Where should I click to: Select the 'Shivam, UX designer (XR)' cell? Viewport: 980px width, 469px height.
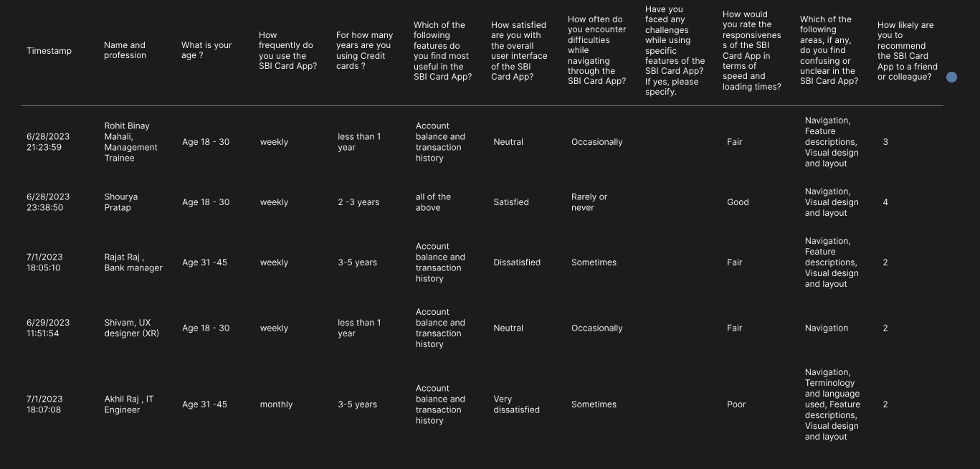(x=132, y=328)
